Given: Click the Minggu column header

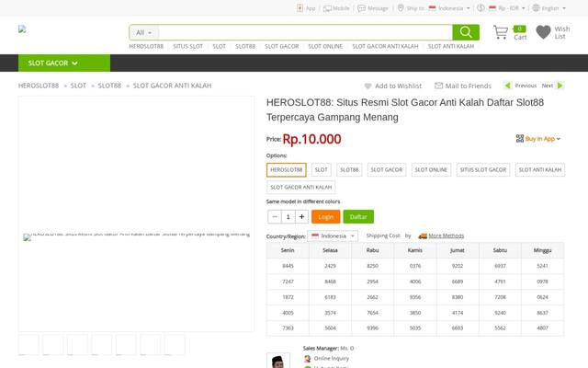Looking at the screenshot, I should click(x=542, y=250).
